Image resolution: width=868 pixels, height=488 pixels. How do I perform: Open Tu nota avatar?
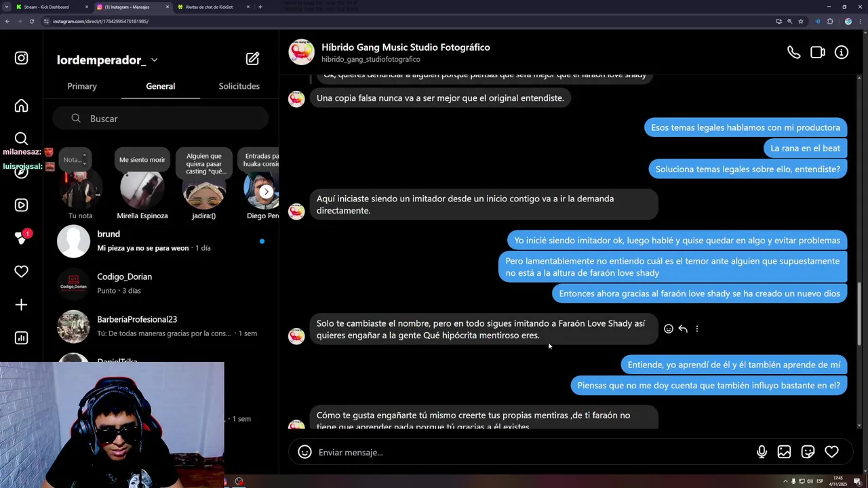80,189
